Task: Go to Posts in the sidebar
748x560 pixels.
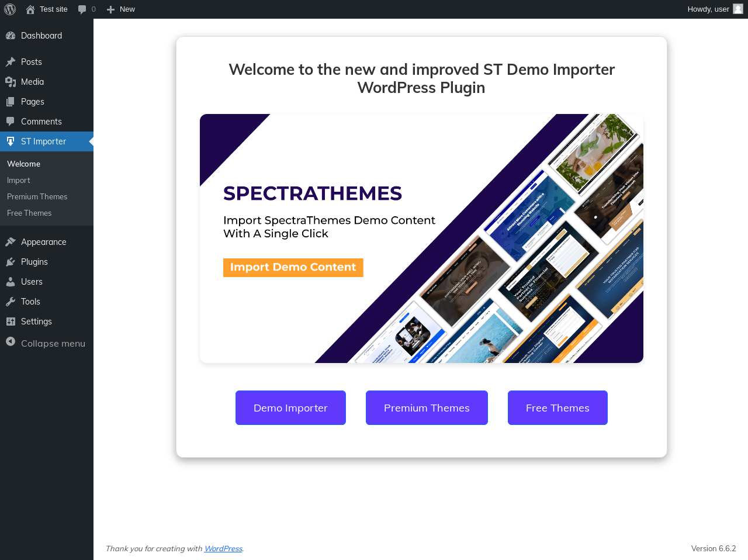Action: pyautogui.click(x=47, y=62)
